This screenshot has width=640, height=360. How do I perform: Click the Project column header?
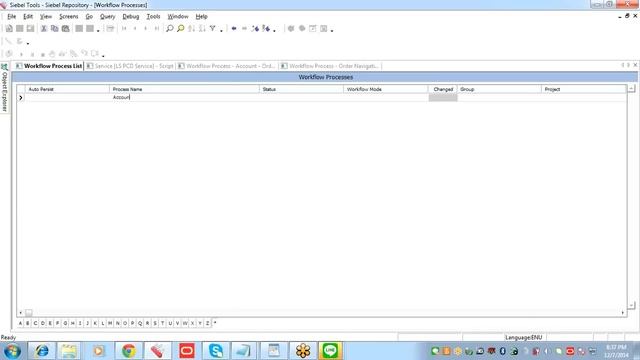584,89
